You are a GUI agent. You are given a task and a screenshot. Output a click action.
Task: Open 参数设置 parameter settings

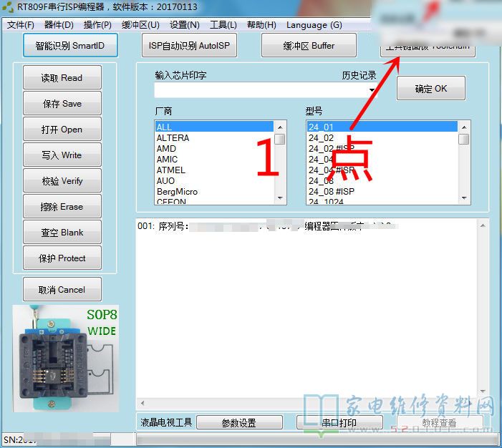pyautogui.click(x=239, y=423)
